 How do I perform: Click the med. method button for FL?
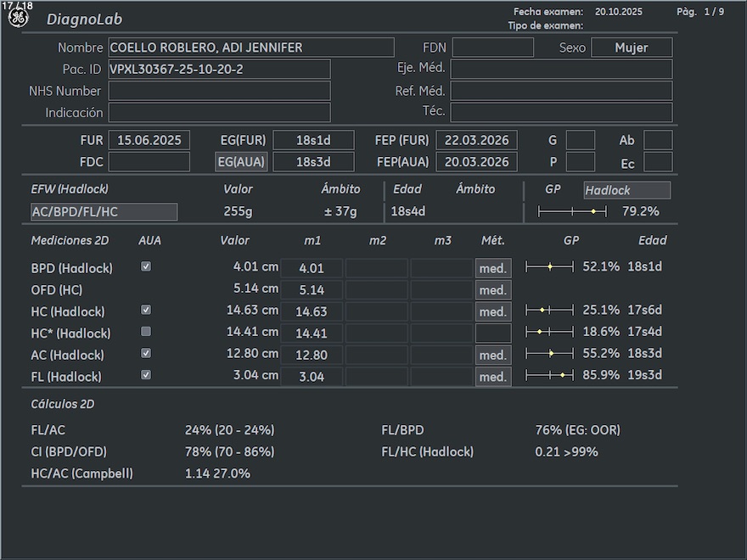[492, 377]
